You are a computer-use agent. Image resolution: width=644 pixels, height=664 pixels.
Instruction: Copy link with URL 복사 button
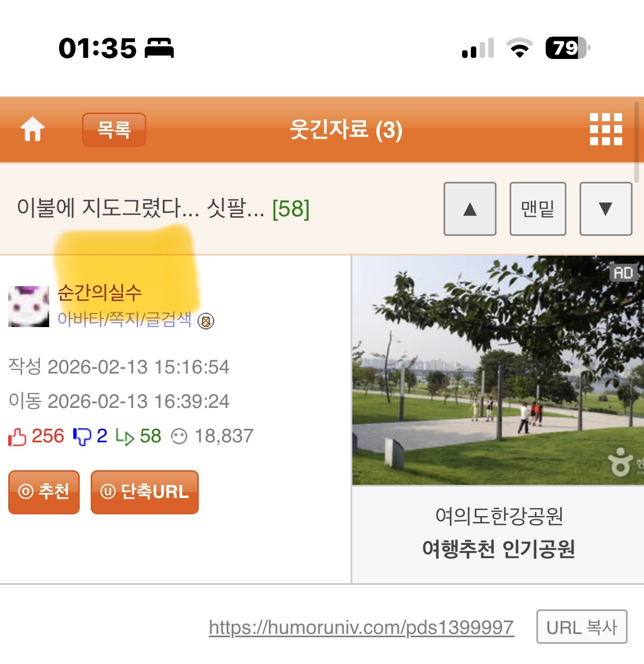coord(582,627)
